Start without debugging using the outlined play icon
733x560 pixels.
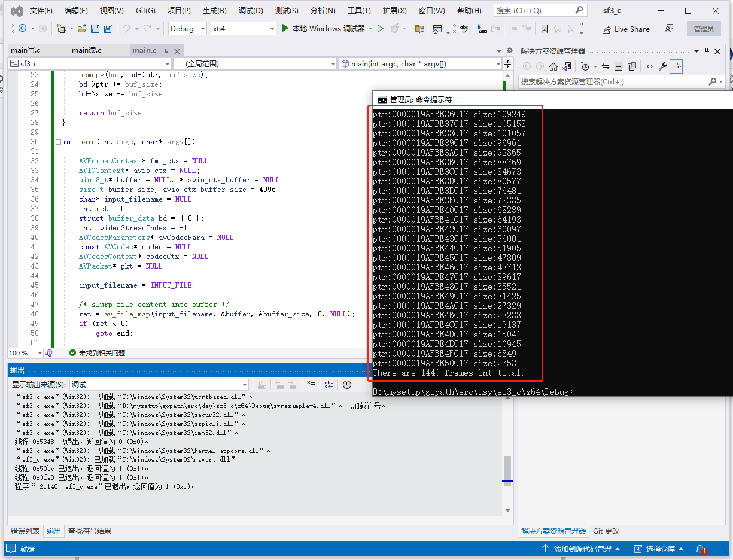380,28
